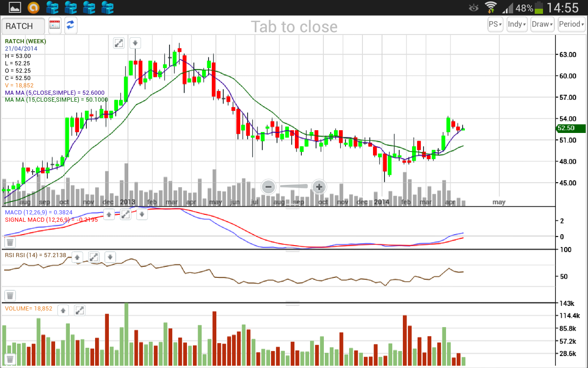Move the Volume panel up

[63, 310]
